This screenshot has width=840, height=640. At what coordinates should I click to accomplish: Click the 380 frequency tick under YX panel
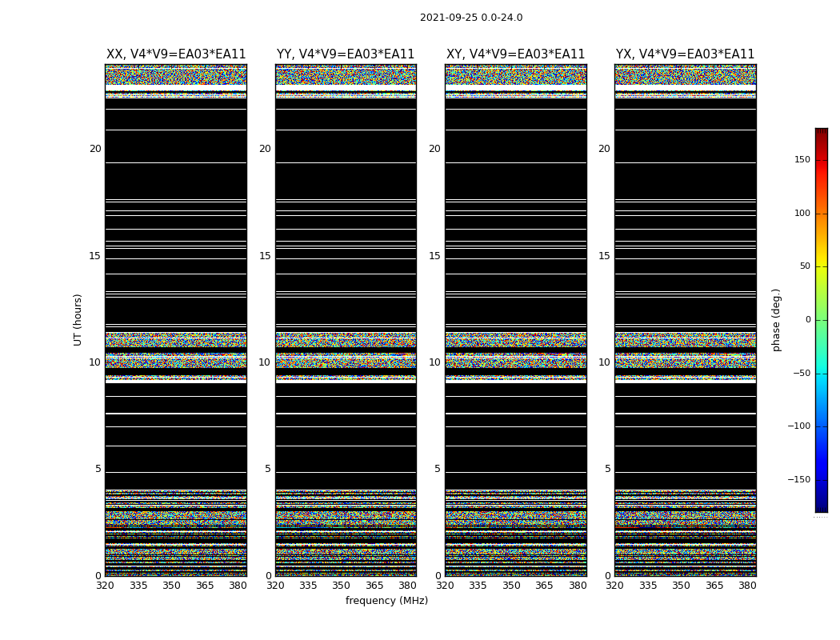pyautogui.click(x=747, y=586)
